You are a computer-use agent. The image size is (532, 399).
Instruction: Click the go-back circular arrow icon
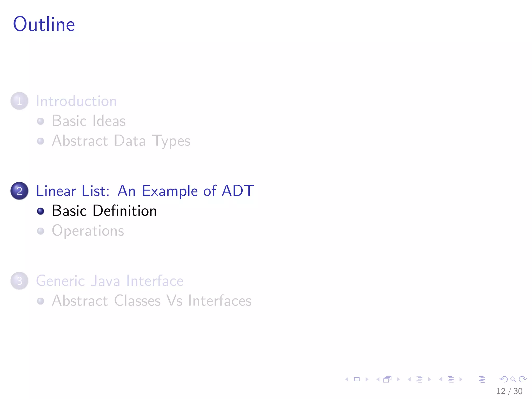tap(504, 380)
